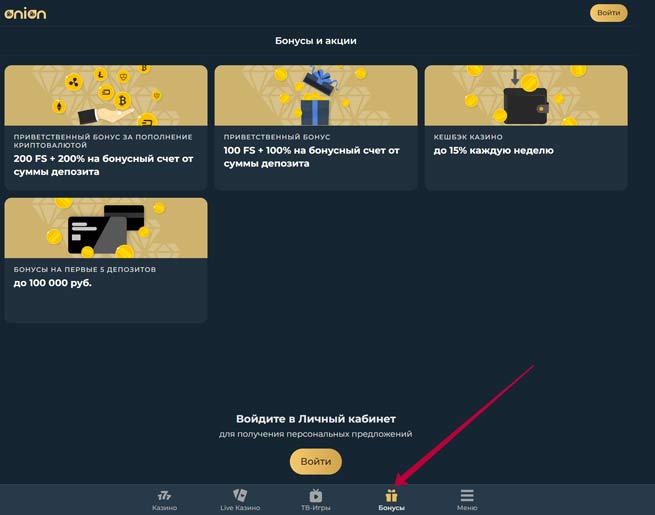
Task: Select the Бонусы gift icon
Action: 391,496
